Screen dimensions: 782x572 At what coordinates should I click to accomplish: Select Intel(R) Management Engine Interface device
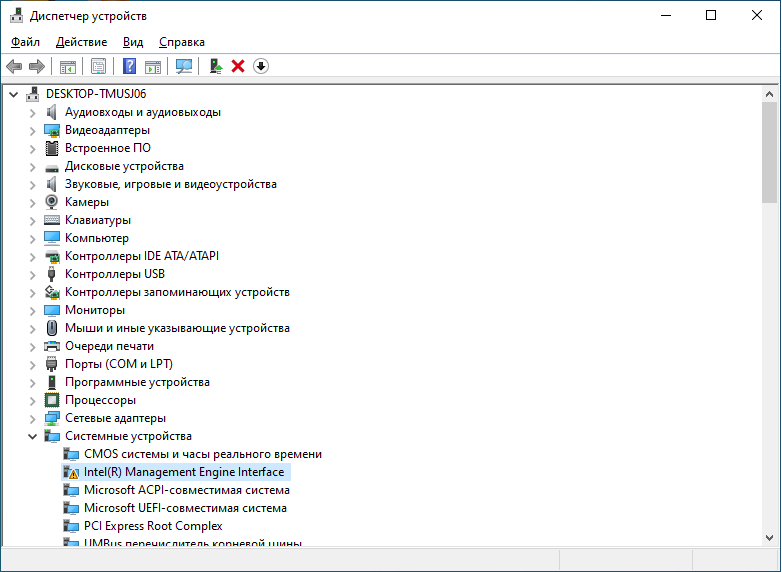(x=184, y=472)
